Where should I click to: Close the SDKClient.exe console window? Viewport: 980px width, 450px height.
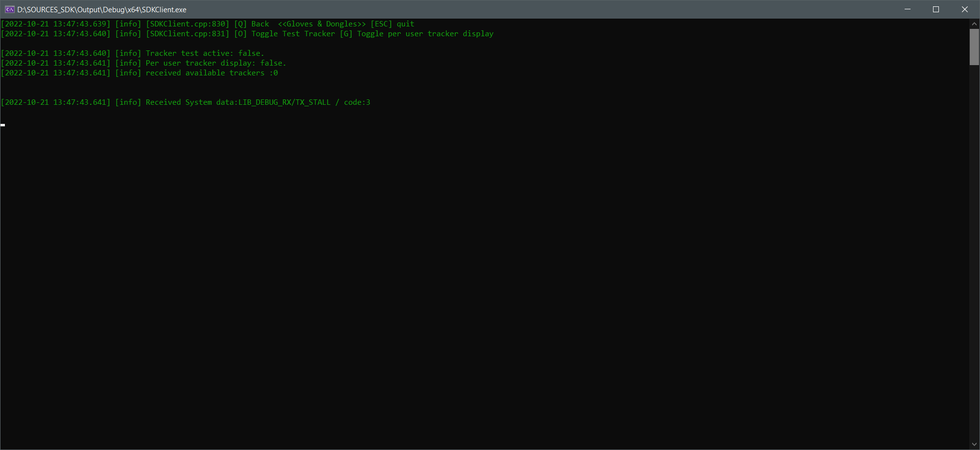[x=965, y=9]
